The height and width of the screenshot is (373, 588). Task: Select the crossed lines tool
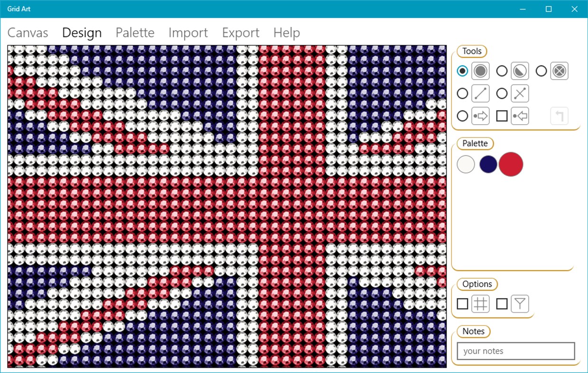coord(519,93)
